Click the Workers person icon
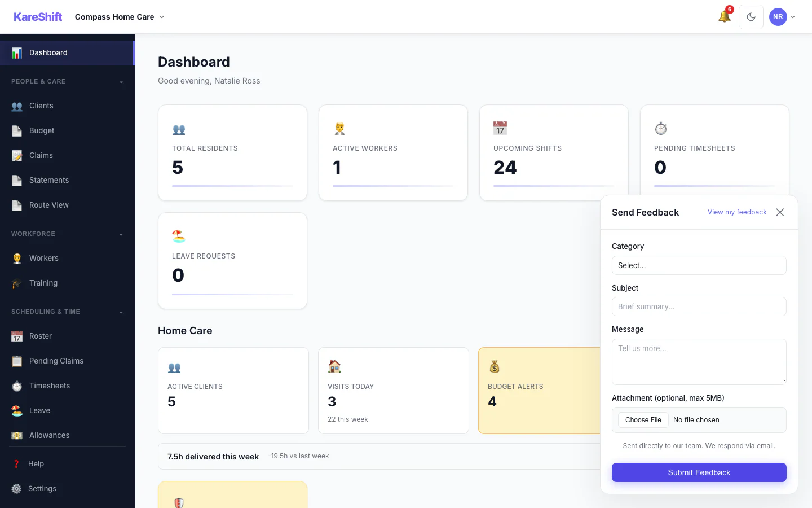The height and width of the screenshot is (508, 812). (x=17, y=259)
